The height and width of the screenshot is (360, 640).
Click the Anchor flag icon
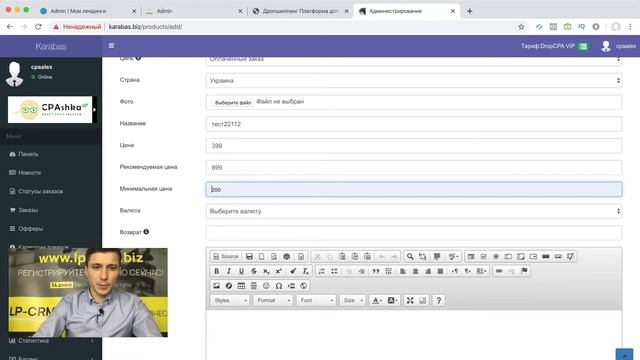[524, 271]
